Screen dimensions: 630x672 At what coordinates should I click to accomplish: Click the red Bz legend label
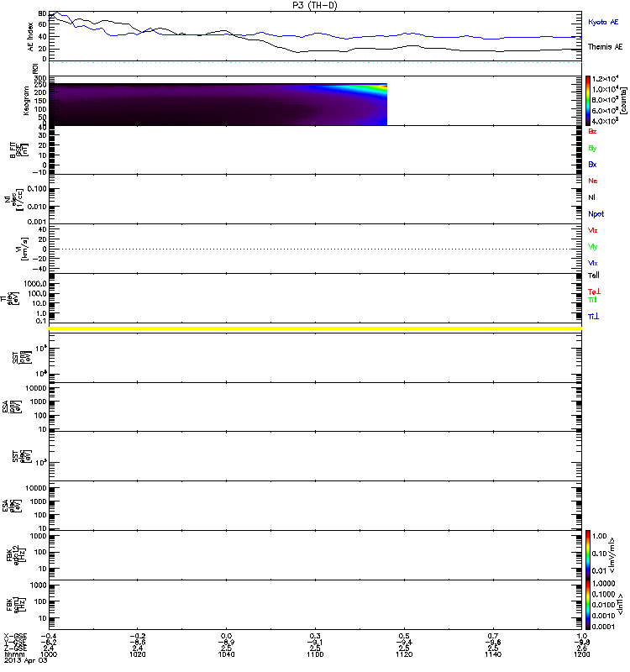click(x=592, y=131)
